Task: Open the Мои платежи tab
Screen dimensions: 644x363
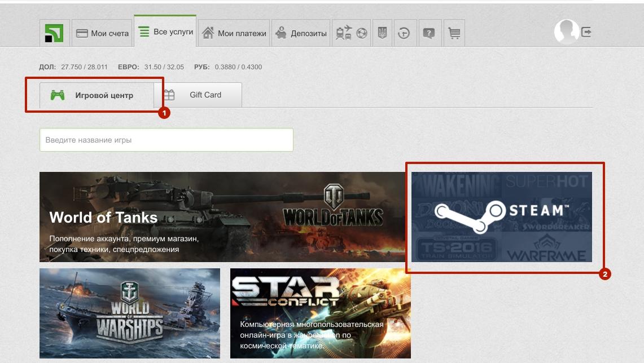Action: click(x=234, y=33)
